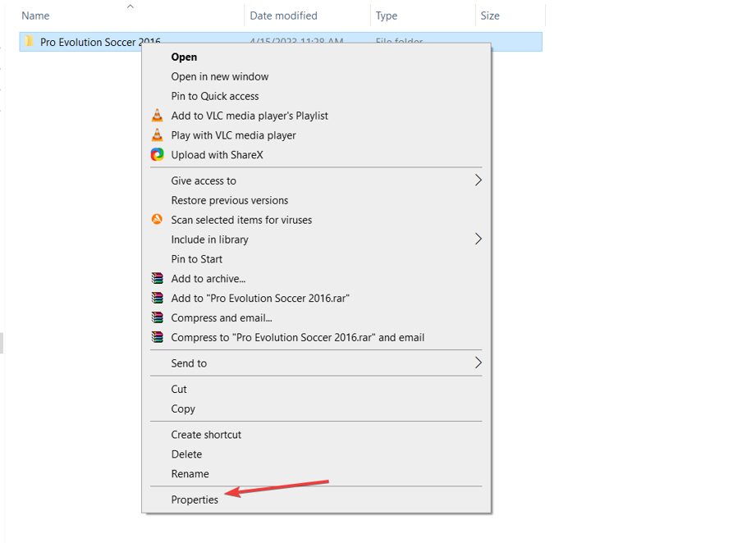
Task: Expand the Send to submenu arrow
Action: (x=478, y=363)
